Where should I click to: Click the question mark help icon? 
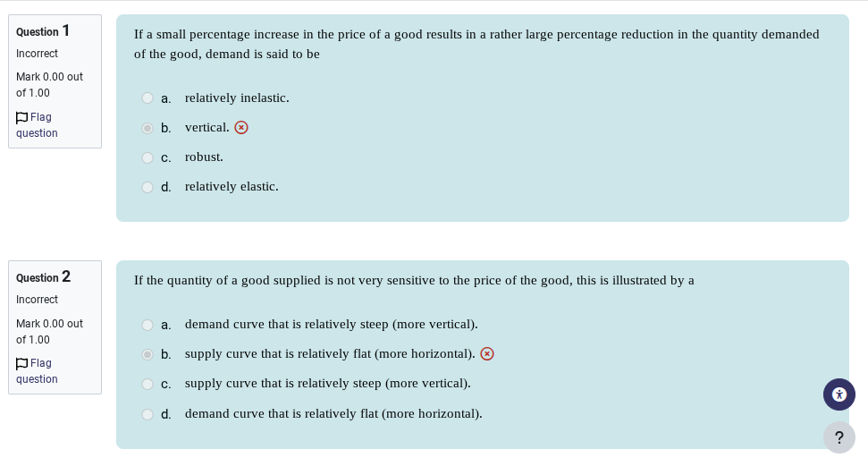pos(839,437)
